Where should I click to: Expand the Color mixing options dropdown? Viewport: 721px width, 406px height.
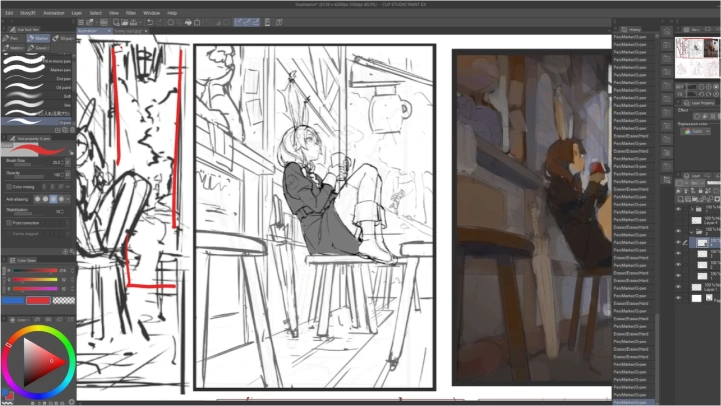click(x=68, y=187)
